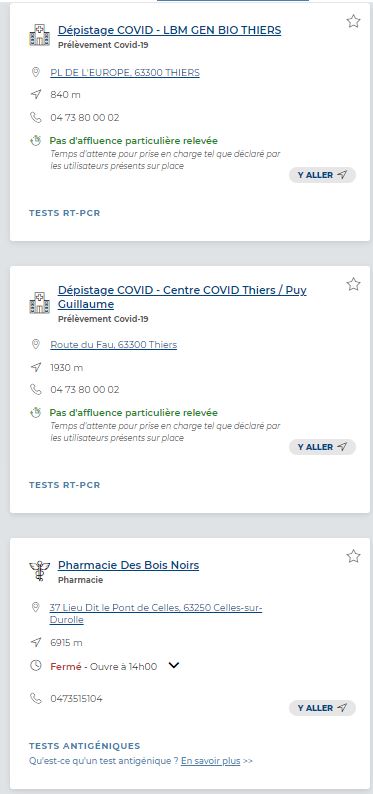Click location pin beside PL DE L'EUROPE address
The width and height of the screenshot is (373, 794).
pos(35,72)
